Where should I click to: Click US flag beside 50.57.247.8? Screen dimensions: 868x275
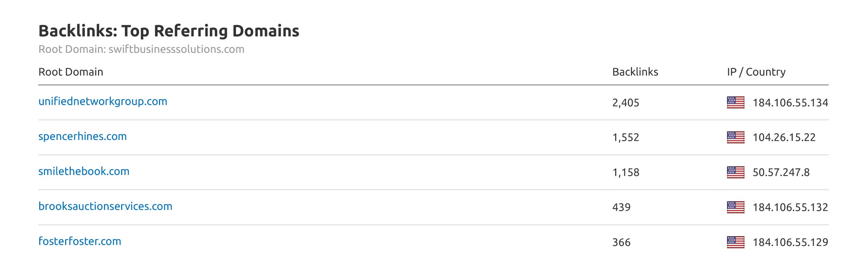[735, 172]
